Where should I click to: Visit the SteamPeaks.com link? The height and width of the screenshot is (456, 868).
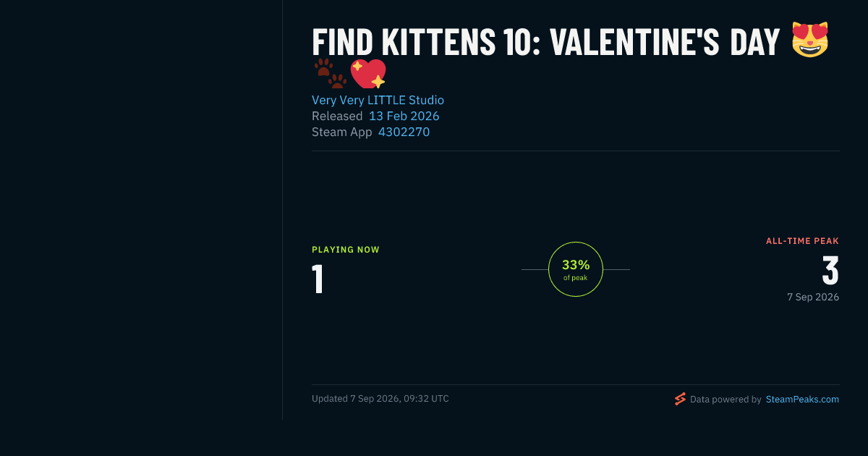pos(802,399)
